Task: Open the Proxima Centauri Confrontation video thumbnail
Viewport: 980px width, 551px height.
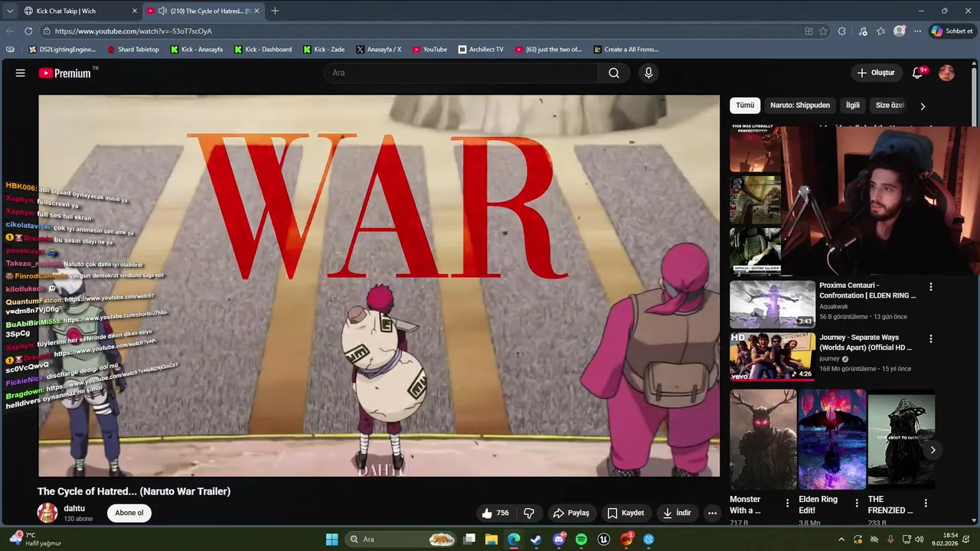Action: (773, 305)
